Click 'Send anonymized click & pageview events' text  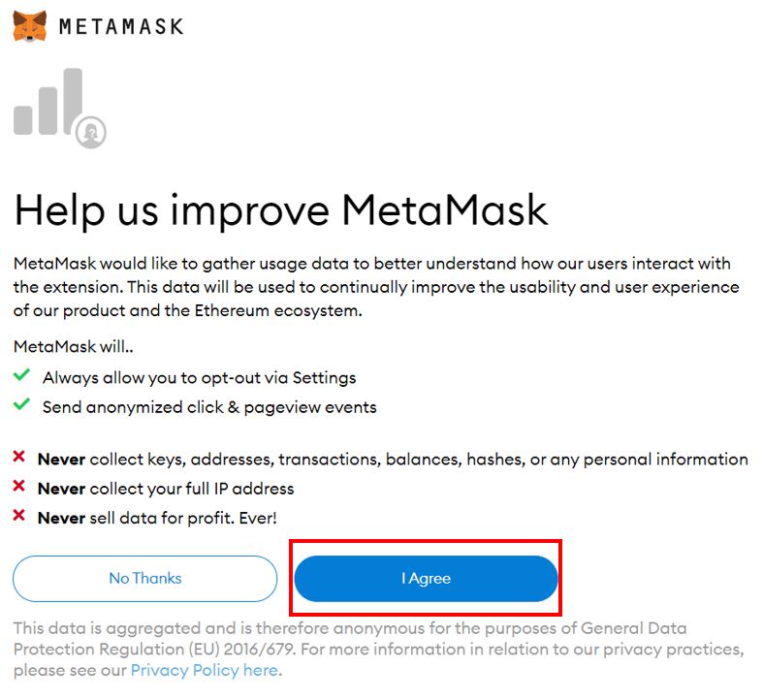coord(209,407)
